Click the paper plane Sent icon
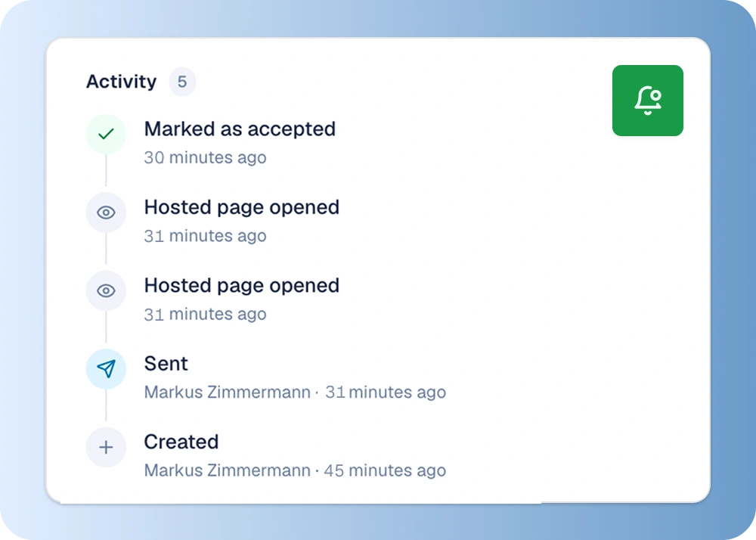The image size is (756, 540). coord(106,369)
